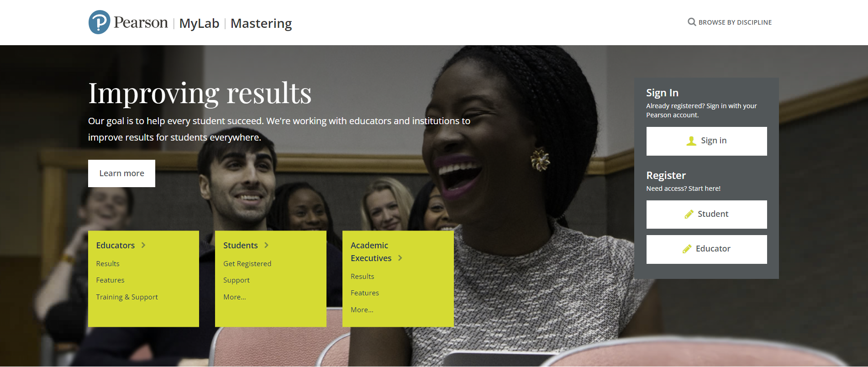Register as a Student
This screenshot has width=868, height=367.
click(706, 214)
